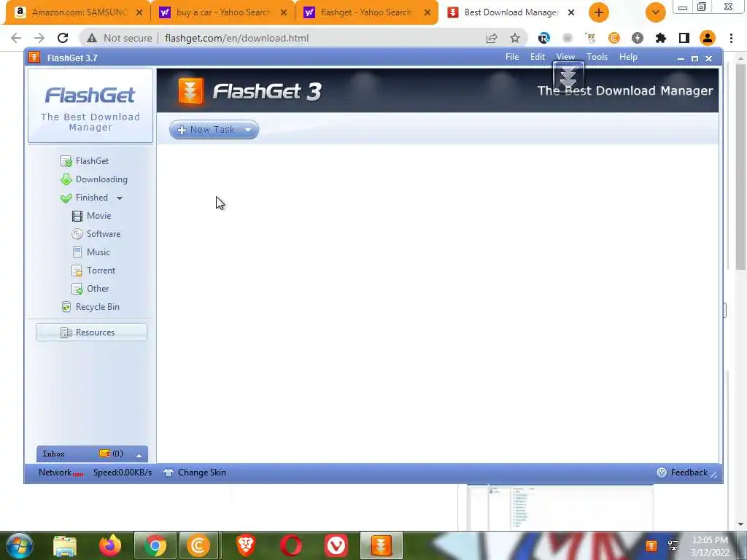Click the Inbox mail envelope icon
747x560 pixels.
click(x=104, y=454)
